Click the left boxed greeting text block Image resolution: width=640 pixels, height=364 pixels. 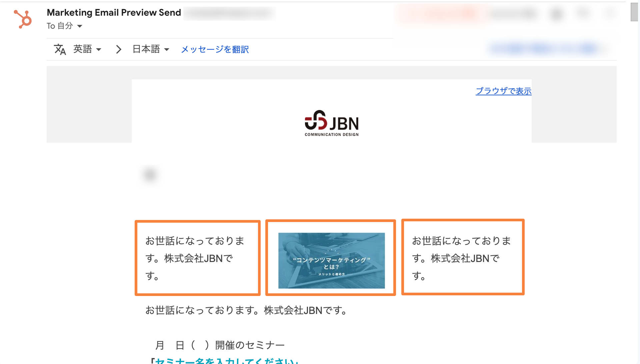[197, 258]
